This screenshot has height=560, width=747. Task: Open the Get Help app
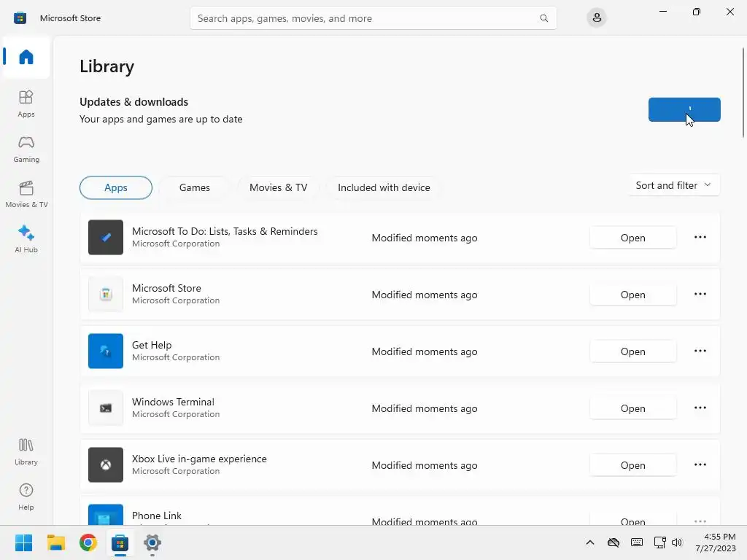pos(632,351)
